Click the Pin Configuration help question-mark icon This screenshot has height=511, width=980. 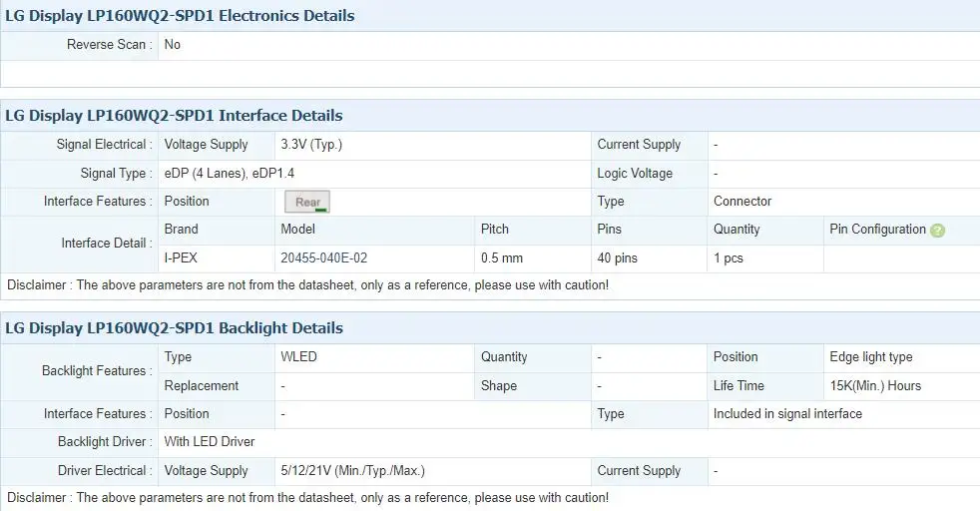(937, 231)
